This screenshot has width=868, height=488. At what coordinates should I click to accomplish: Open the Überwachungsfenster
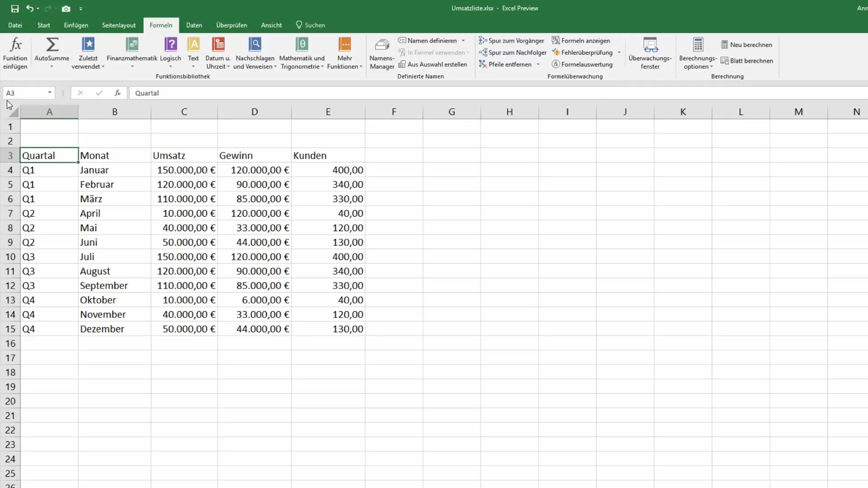coord(650,53)
